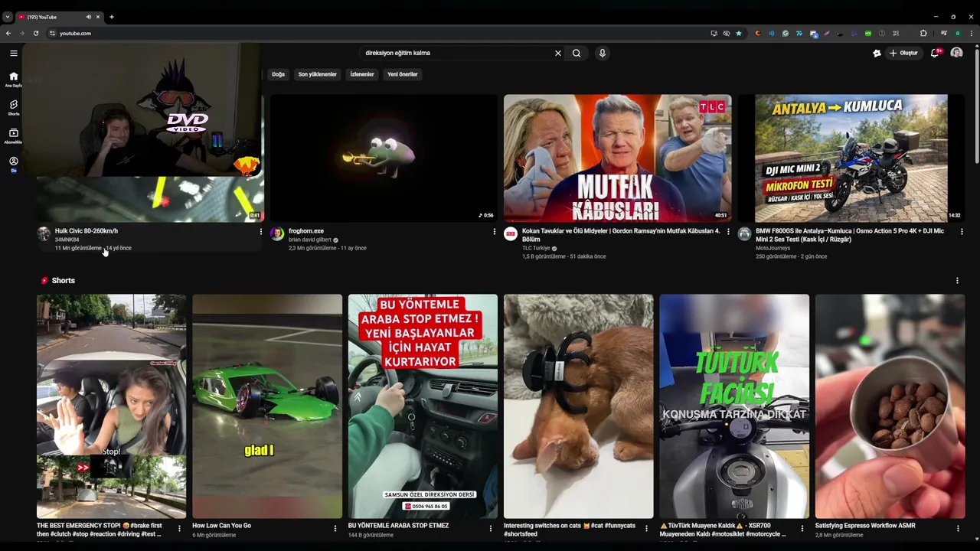Clear the search box with X icon
980x551 pixels.
[x=557, y=53]
